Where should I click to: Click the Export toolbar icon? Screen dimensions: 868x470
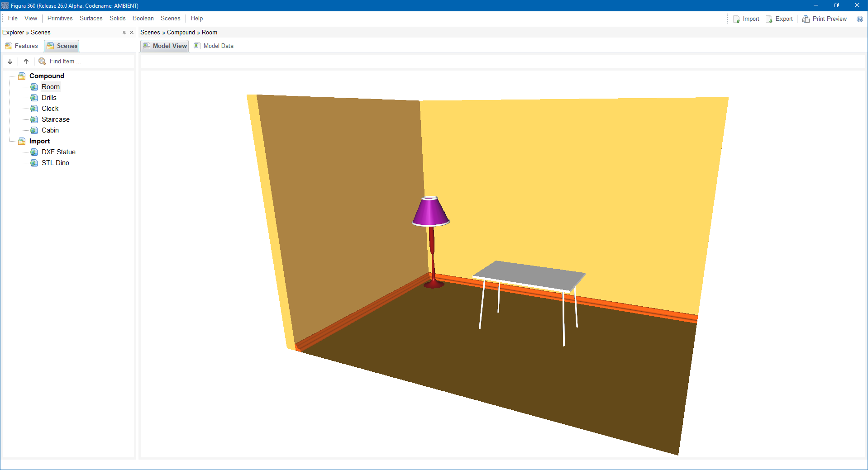[x=769, y=19]
